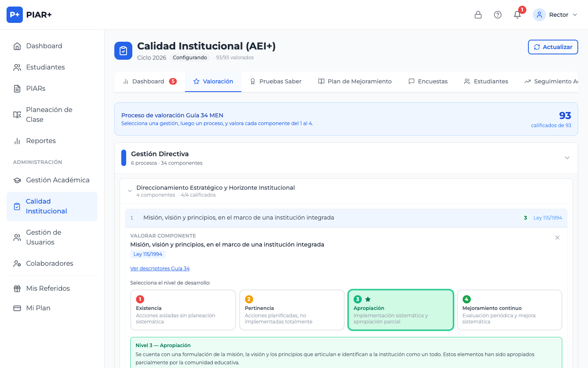Collapse the Direccionamiento Estratégico process chevron
This screenshot has height=368, width=588.
coord(130,191)
